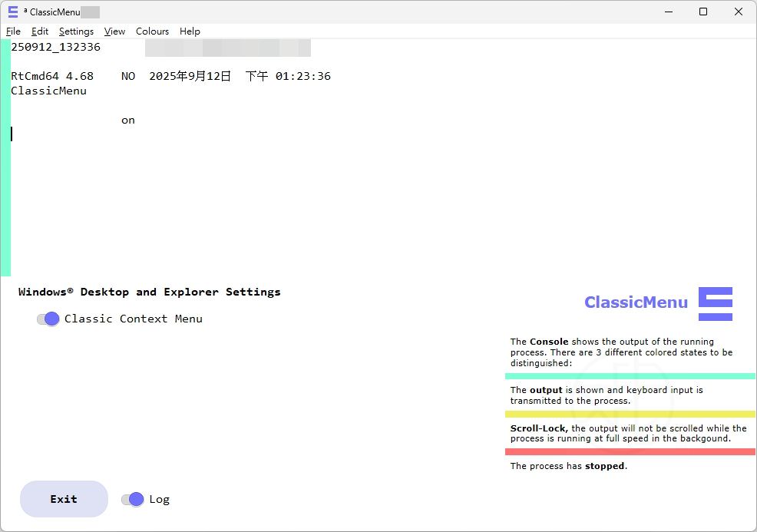Image resolution: width=757 pixels, height=532 pixels.
Task: Click the RtCmd64 4.68 console text
Action: coord(52,76)
